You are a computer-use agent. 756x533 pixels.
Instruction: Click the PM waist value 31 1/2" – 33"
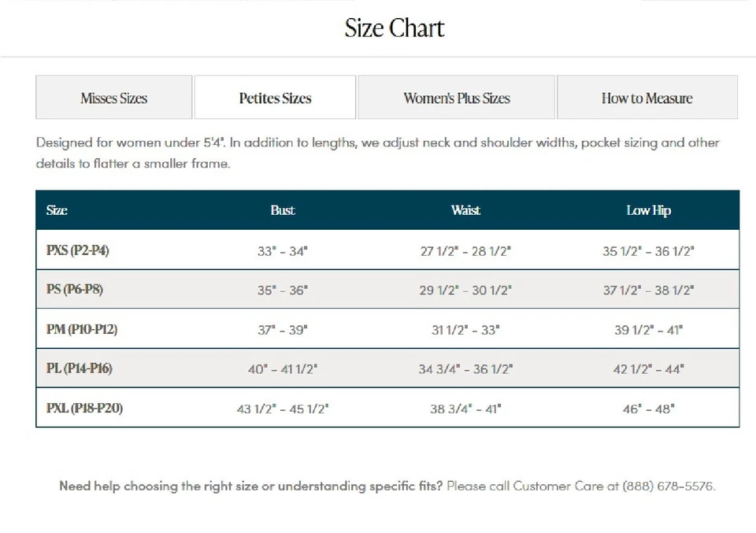(465, 330)
